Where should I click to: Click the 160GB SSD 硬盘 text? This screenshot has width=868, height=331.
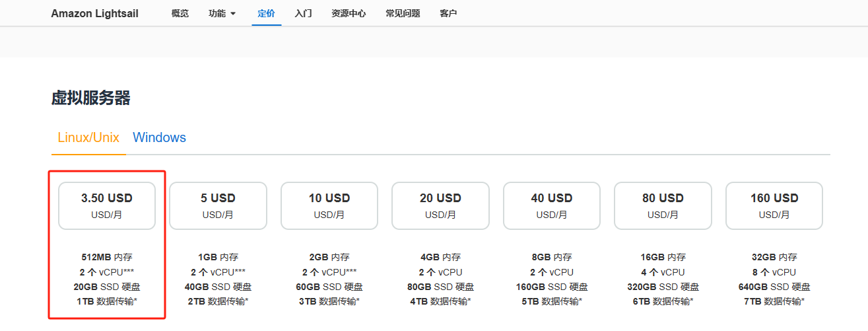(552, 287)
